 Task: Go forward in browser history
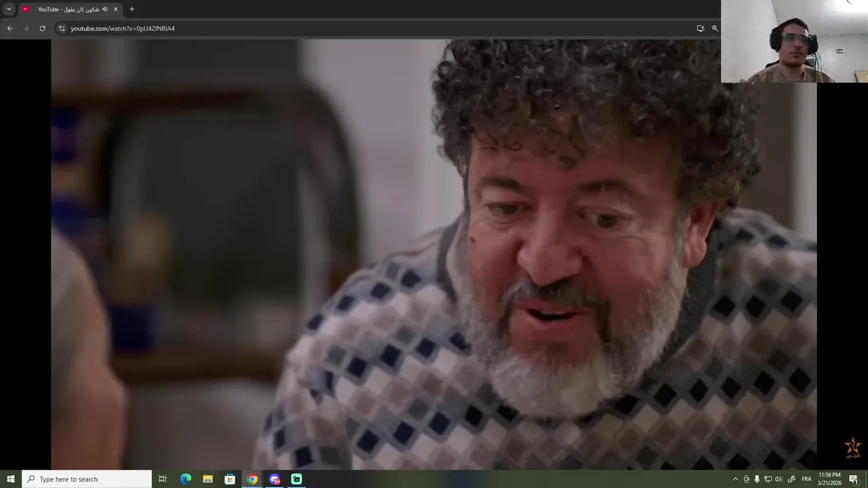pyautogui.click(x=26, y=28)
